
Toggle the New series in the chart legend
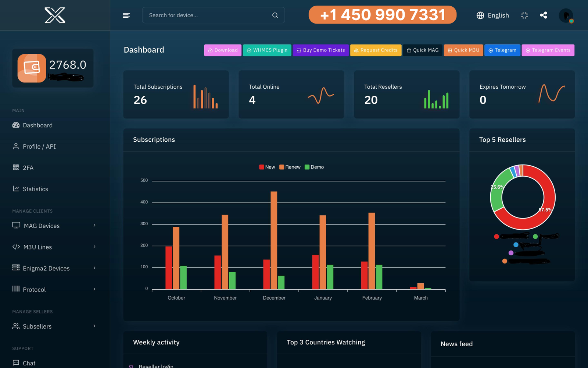click(x=267, y=167)
